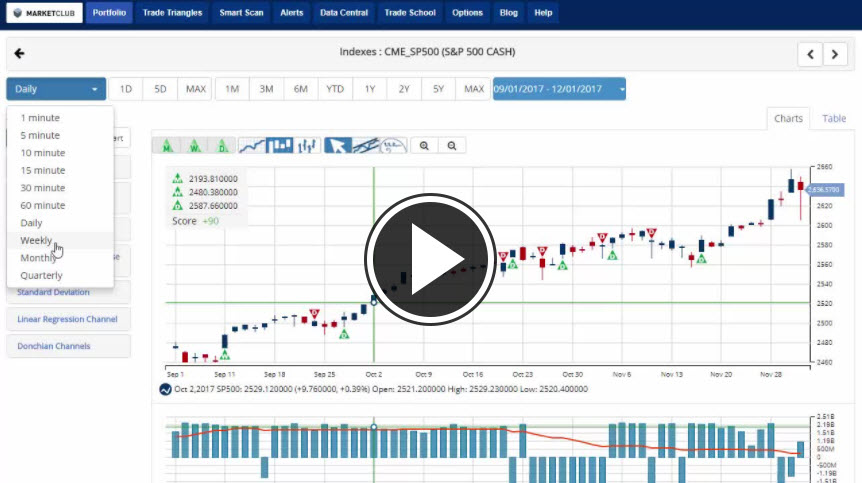
Task: Select the 5D intraday range button
Action: point(160,89)
